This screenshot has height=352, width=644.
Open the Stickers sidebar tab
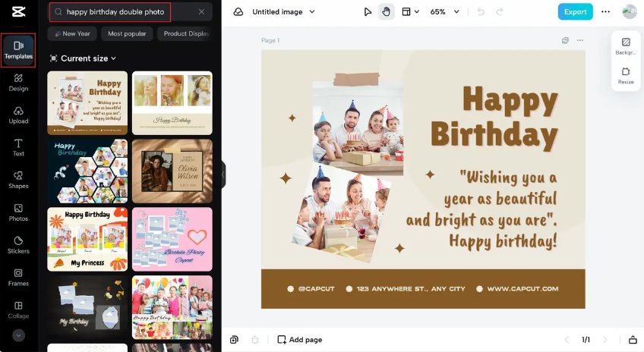tap(18, 245)
